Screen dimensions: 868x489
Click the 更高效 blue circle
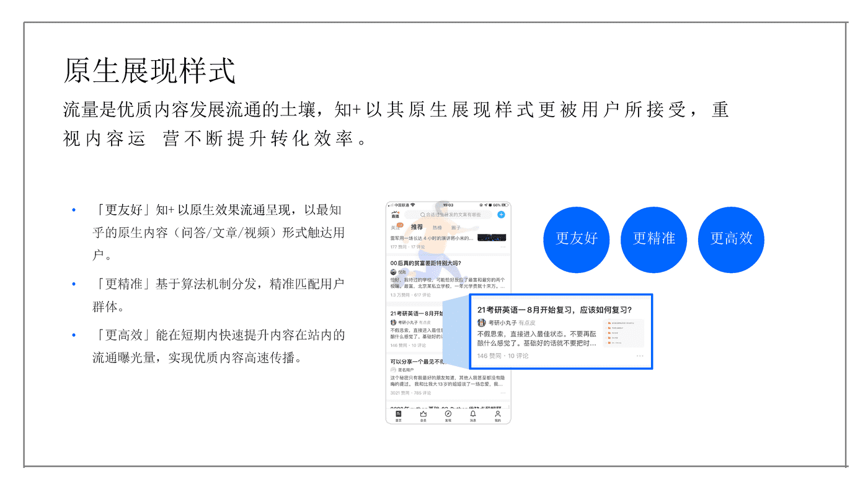coord(731,240)
